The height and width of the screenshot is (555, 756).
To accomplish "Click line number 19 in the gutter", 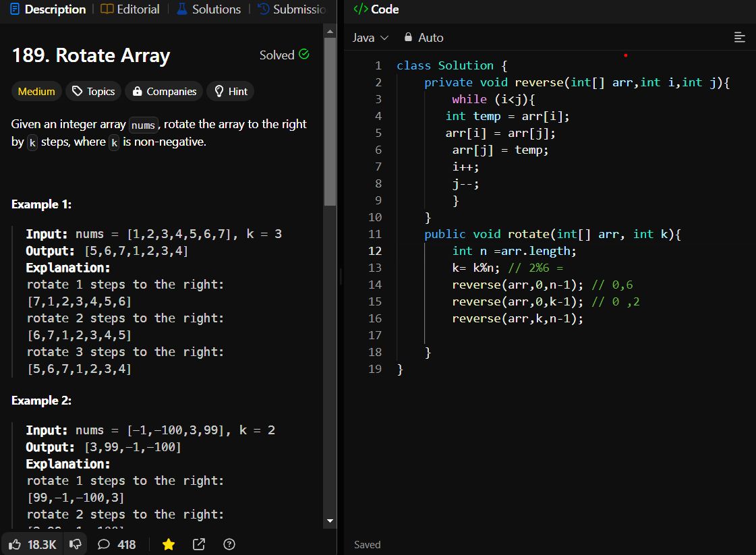I will [375, 370].
